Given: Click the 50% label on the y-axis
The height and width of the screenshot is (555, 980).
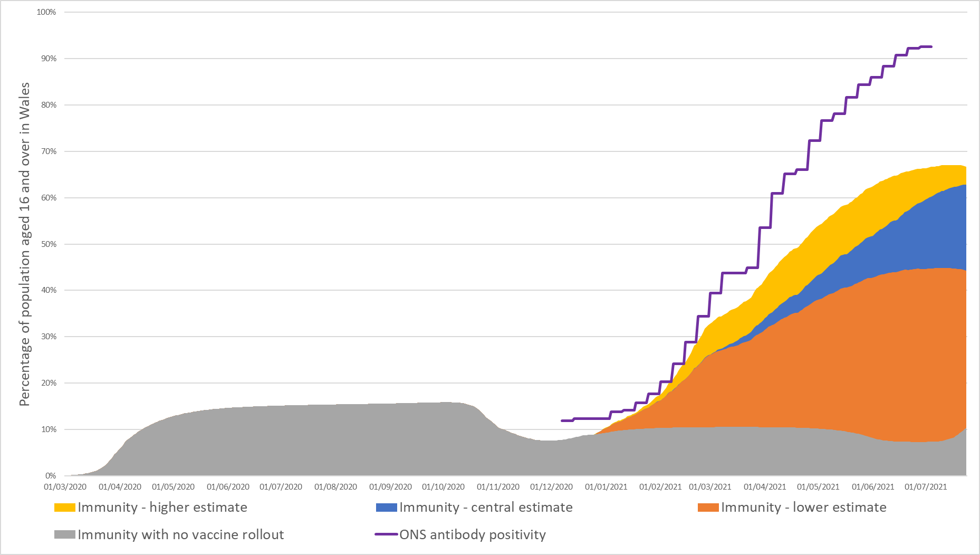Looking at the screenshot, I should point(49,244).
